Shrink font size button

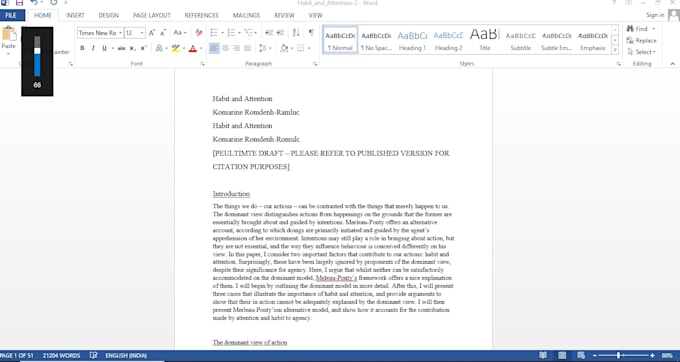click(163, 33)
